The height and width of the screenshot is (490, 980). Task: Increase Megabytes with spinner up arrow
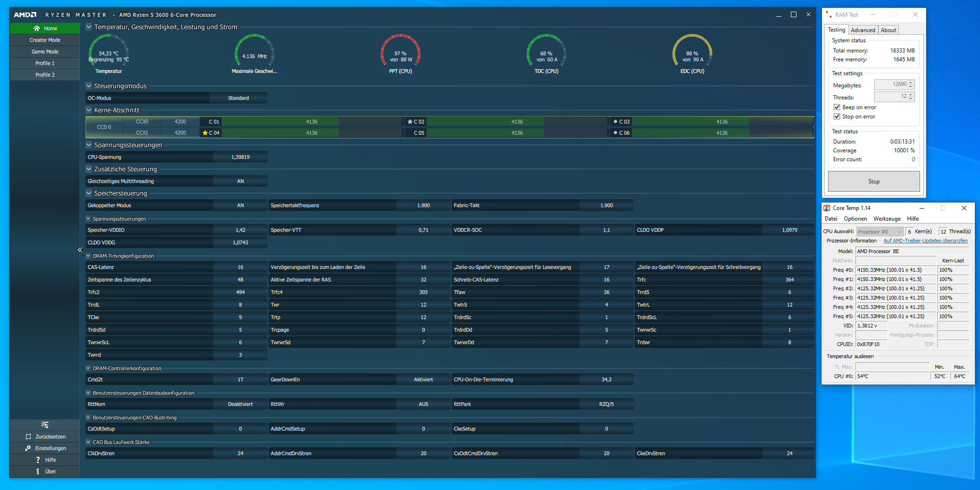click(x=911, y=82)
